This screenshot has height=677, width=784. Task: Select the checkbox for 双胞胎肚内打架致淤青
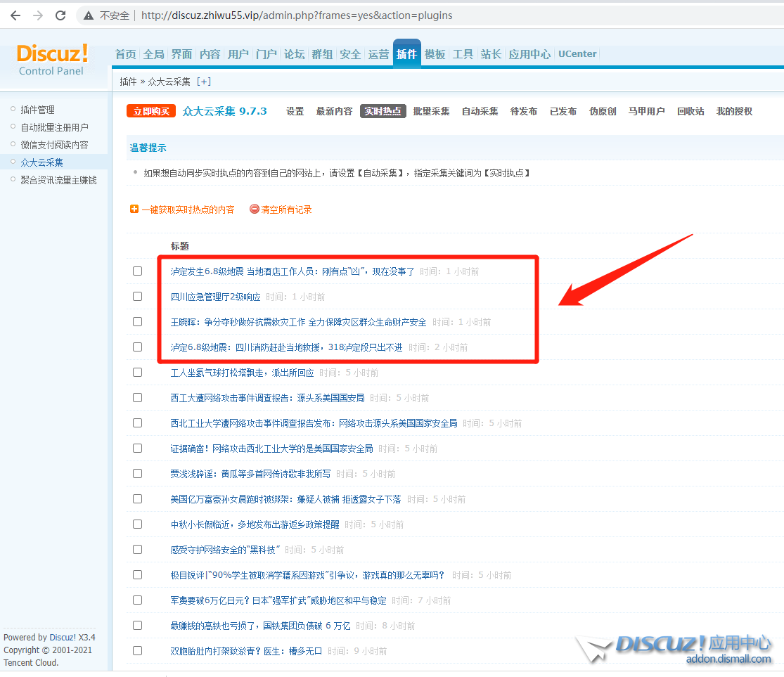pos(138,650)
